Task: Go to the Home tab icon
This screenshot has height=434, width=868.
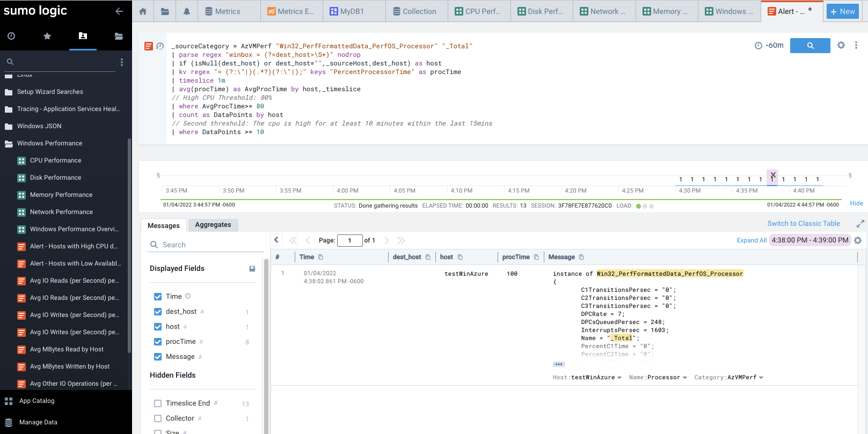Action: click(143, 11)
